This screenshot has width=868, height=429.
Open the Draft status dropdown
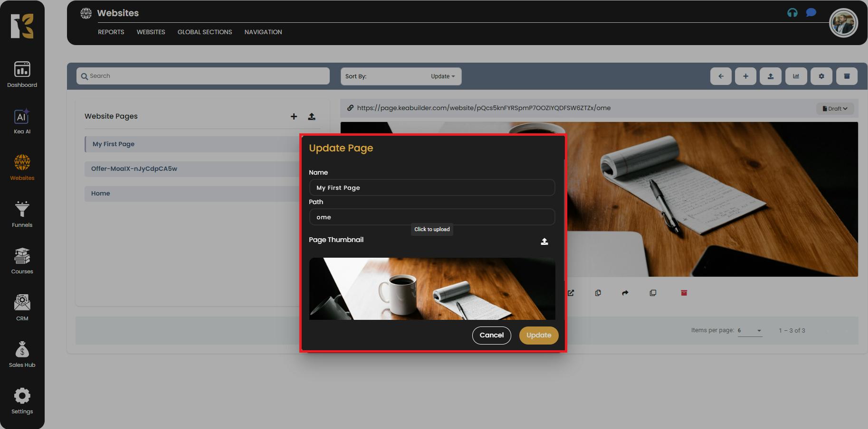click(x=835, y=109)
